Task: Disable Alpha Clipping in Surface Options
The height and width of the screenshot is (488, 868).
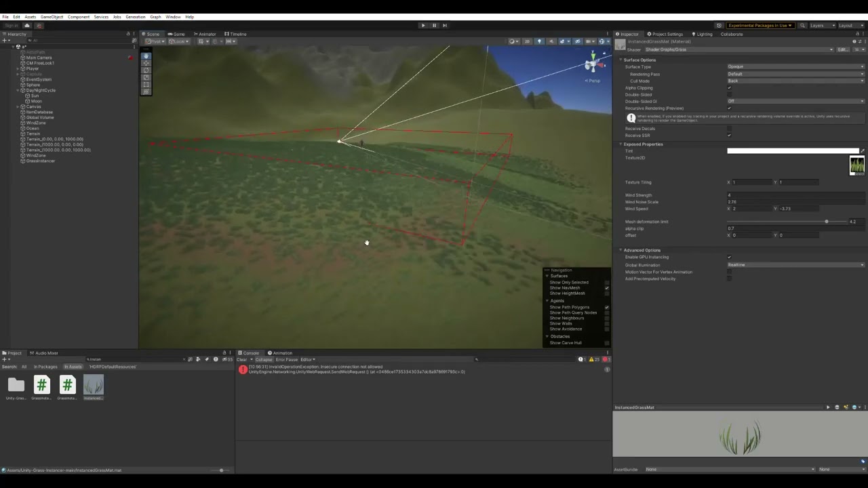Action: [x=729, y=87]
